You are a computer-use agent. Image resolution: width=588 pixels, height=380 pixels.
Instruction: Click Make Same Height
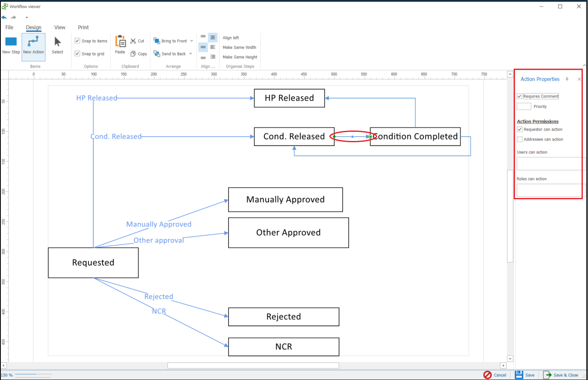pyautogui.click(x=240, y=57)
